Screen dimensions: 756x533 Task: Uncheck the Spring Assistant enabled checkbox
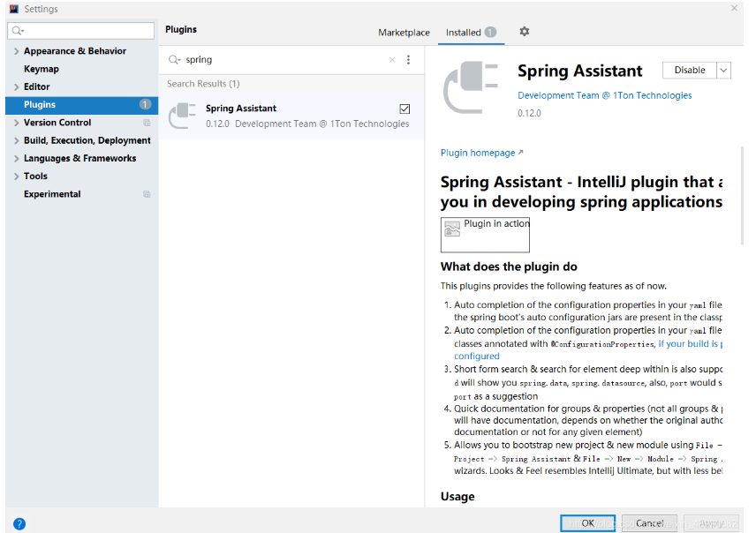pos(404,109)
